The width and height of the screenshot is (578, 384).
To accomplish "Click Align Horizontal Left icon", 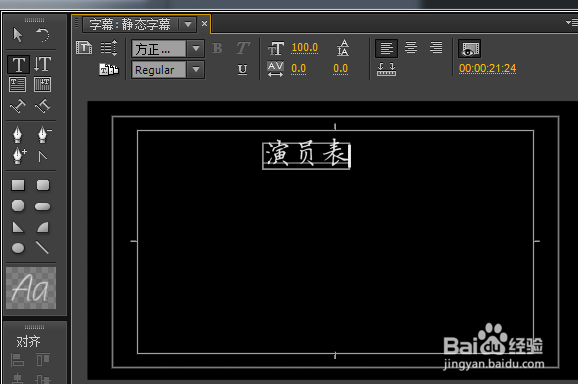I will (17, 360).
